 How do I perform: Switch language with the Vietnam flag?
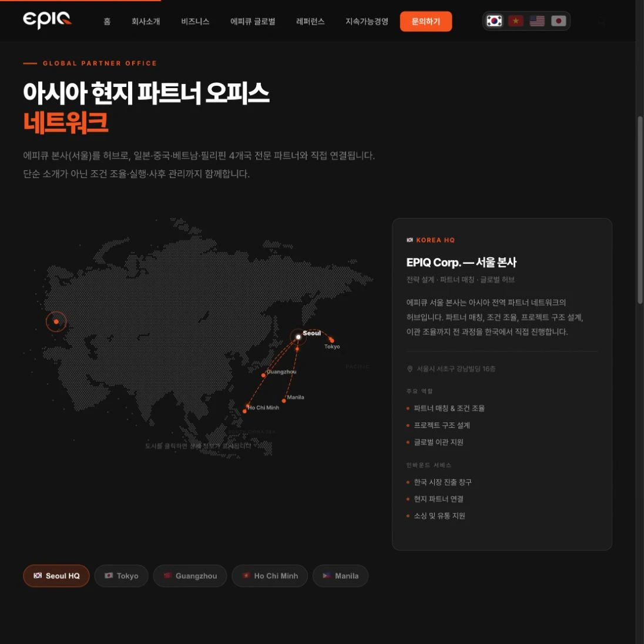(515, 21)
